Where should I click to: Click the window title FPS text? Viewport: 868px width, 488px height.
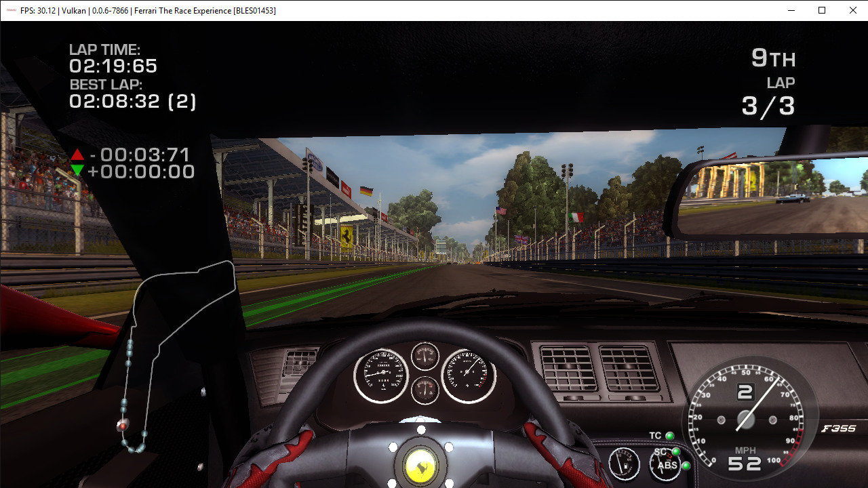148,11
